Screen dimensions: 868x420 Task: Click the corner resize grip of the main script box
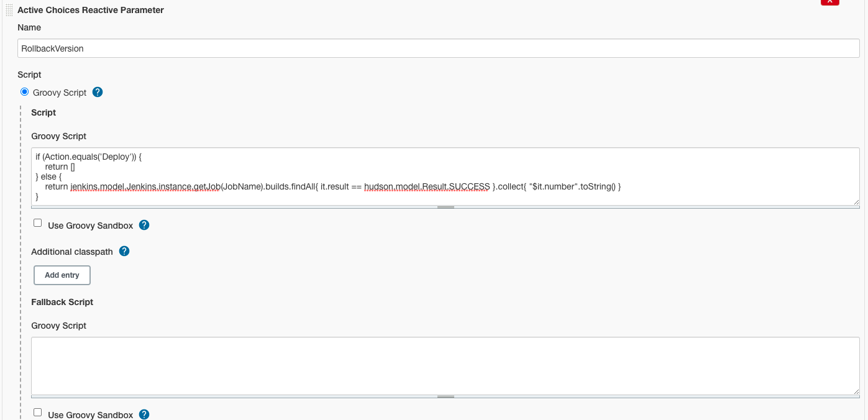[856, 201]
